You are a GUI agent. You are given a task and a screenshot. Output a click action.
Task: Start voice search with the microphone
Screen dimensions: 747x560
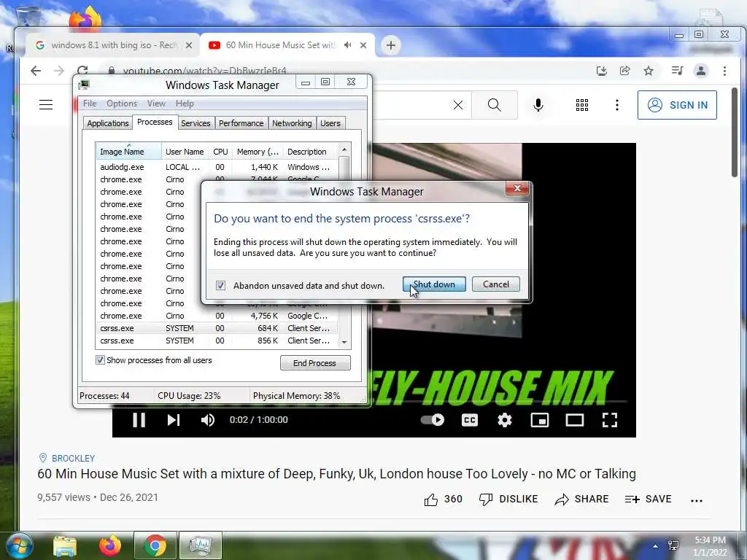538,105
